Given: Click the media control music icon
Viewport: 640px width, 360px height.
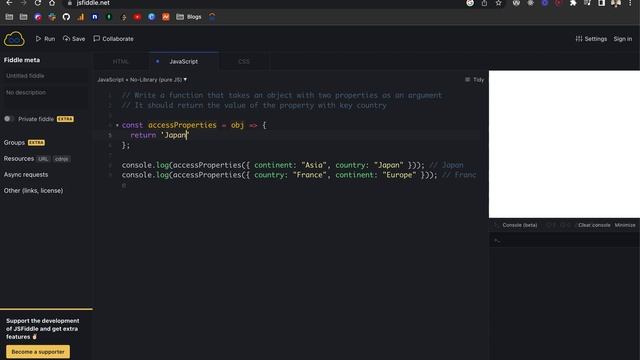Looking at the screenshot, I should tap(587, 3).
